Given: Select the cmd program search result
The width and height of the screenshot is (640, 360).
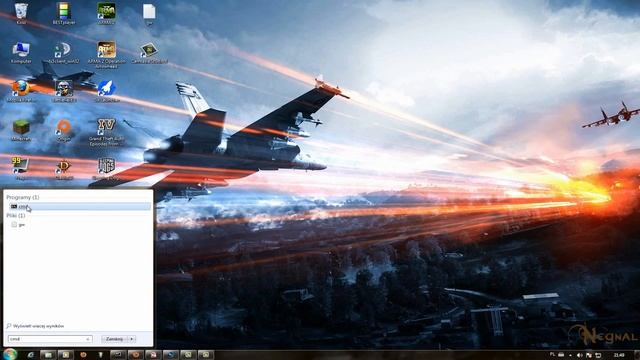Looking at the screenshot, I should coord(79,207).
